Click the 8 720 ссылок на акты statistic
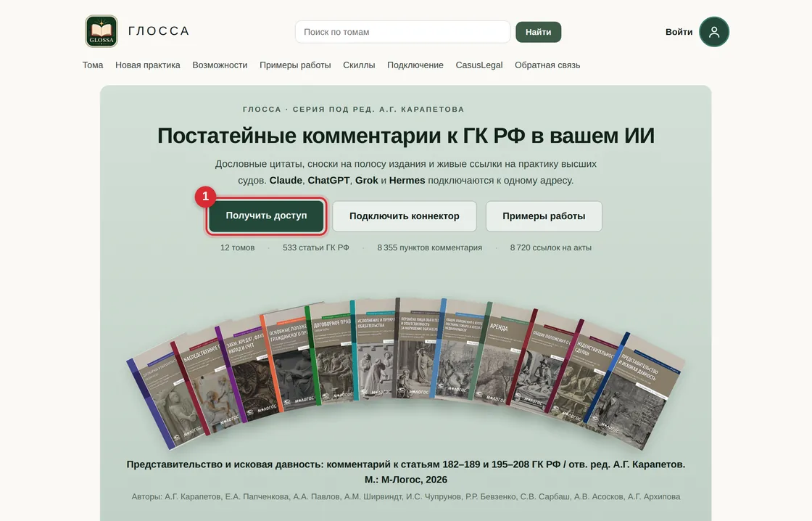This screenshot has width=812, height=521. (x=551, y=247)
